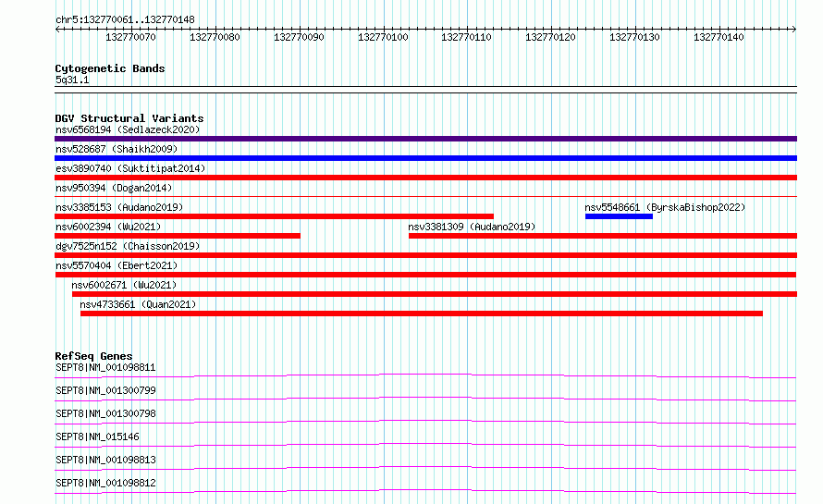The image size is (823, 504).
Task: Click the thin red nsv950394 variant line
Action: tap(425, 196)
